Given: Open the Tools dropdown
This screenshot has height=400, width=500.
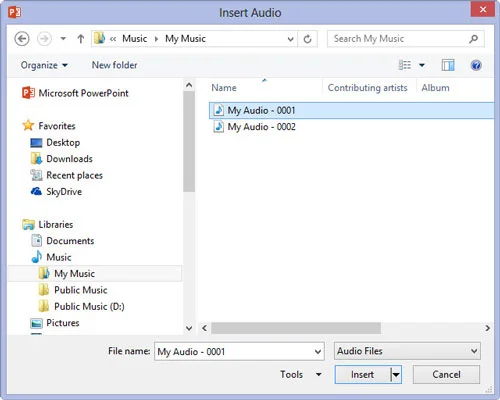Looking at the screenshot, I should click(x=301, y=375).
